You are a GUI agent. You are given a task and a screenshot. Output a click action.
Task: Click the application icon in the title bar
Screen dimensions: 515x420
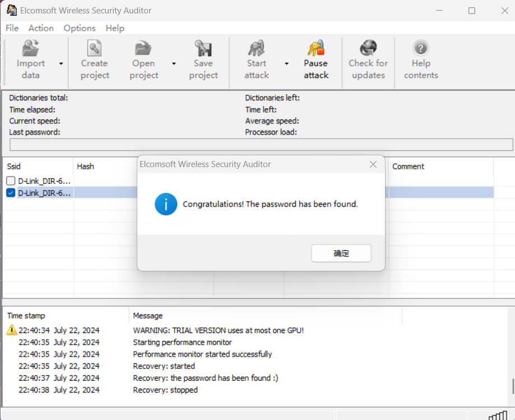12,10
